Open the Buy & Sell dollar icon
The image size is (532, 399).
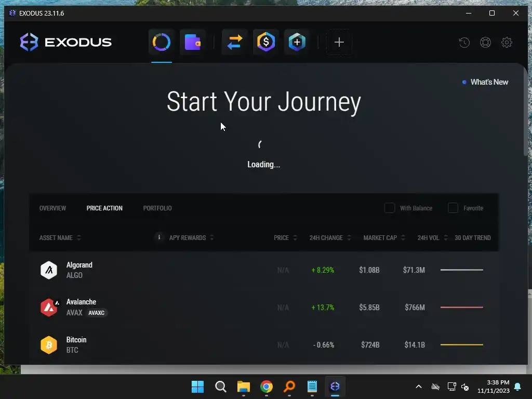265,42
